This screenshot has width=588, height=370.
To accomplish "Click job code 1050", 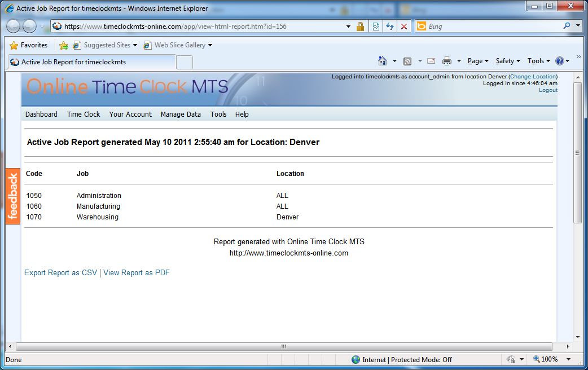I will [x=34, y=196].
